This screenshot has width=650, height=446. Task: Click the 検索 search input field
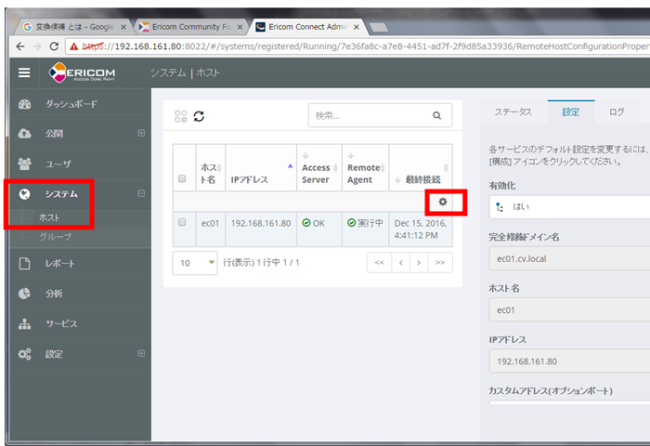point(365,116)
